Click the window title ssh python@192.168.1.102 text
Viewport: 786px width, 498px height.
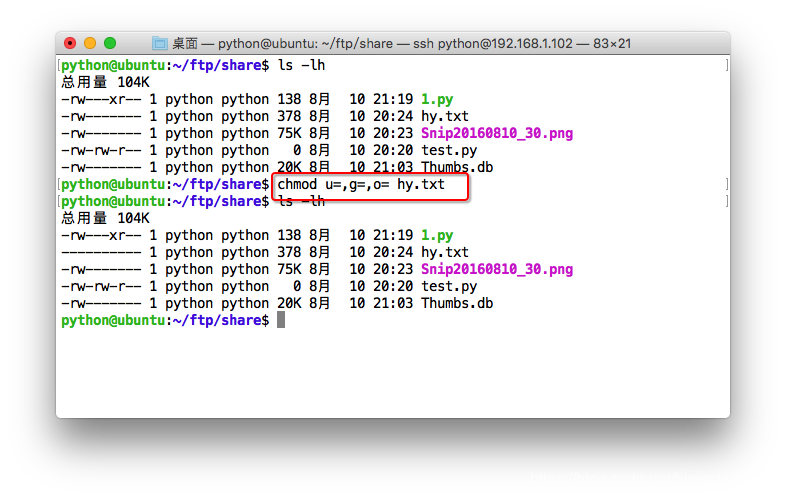pyautogui.click(x=493, y=44)
